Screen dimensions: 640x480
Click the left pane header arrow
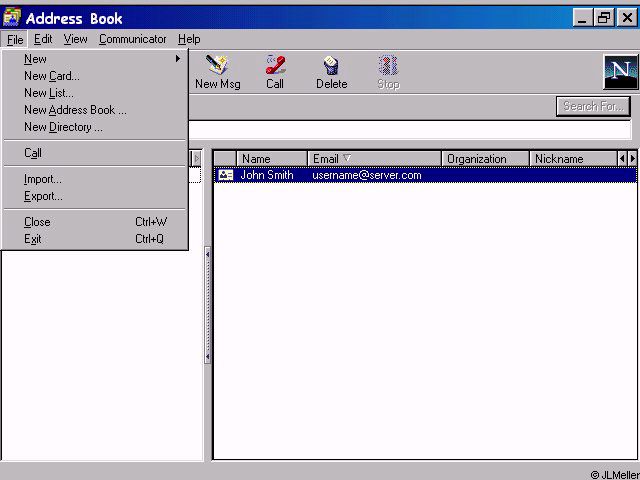[196, 158]
